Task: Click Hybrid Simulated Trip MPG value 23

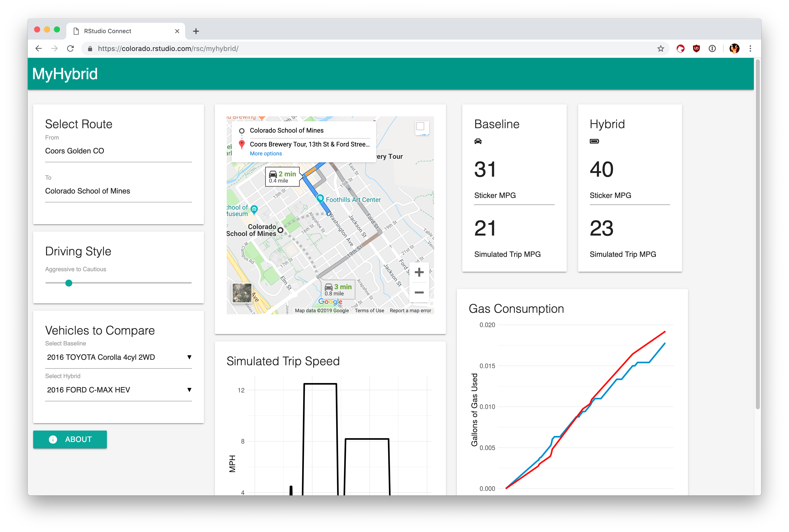Action: point(601,228)
